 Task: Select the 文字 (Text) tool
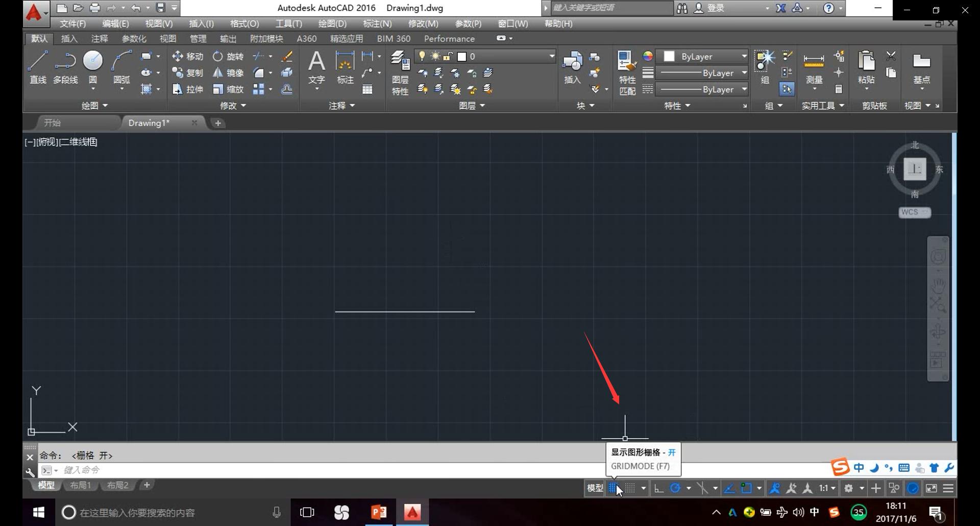click(316, 67)
